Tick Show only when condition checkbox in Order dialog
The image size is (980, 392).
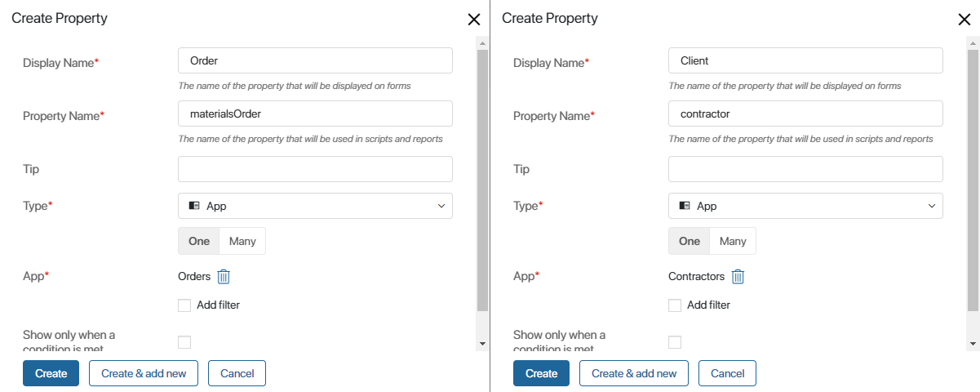184,342
